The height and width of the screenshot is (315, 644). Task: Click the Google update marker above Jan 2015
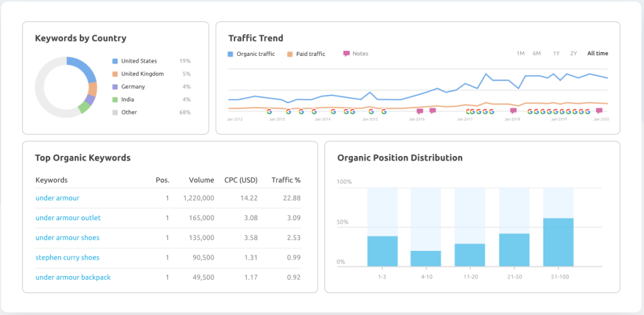pyautogui.click(x=371, y=111)
